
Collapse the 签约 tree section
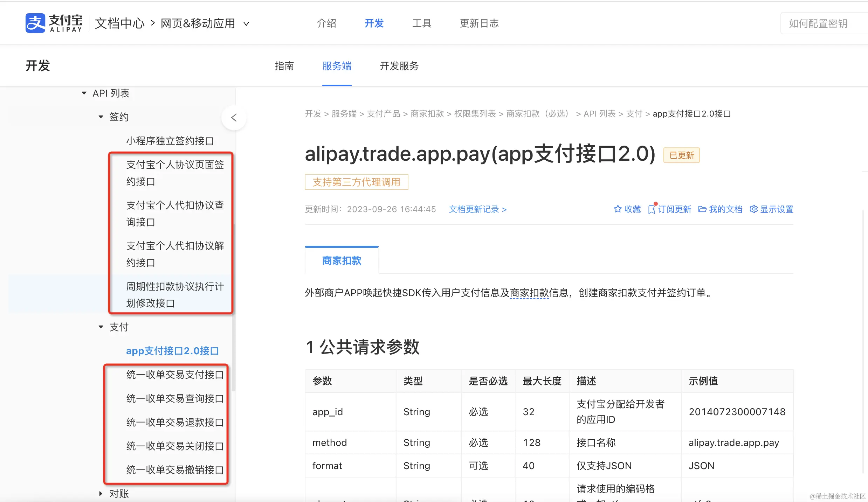click(101, 117)
